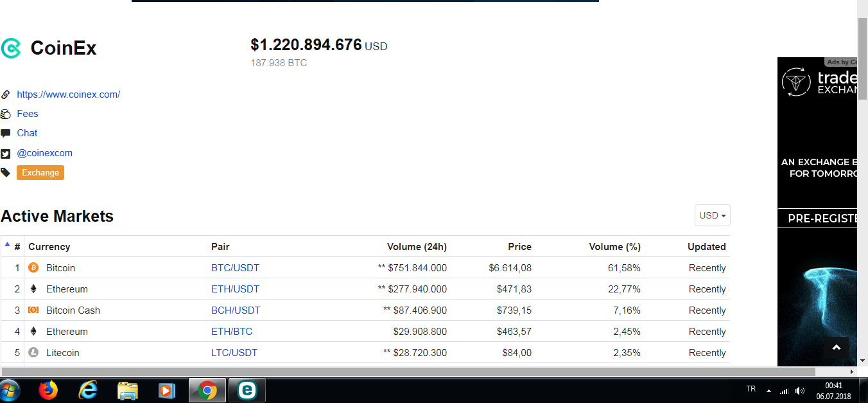Image resolution: width=868 pixels, height=403 pixels.
Task: Click the right arrow of horizontal scrollbar
Action: click(852, 372)
